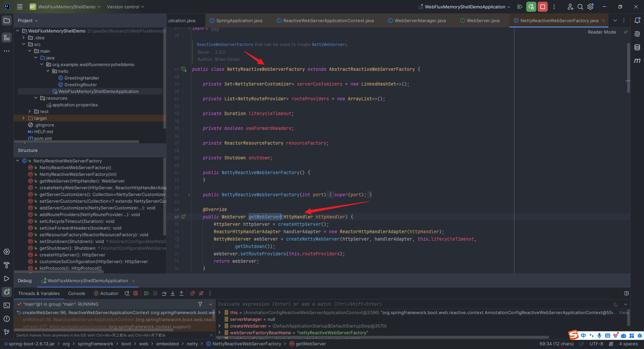Stop the debug session in Debug panel
644x349 pixels.
(136, 293)
